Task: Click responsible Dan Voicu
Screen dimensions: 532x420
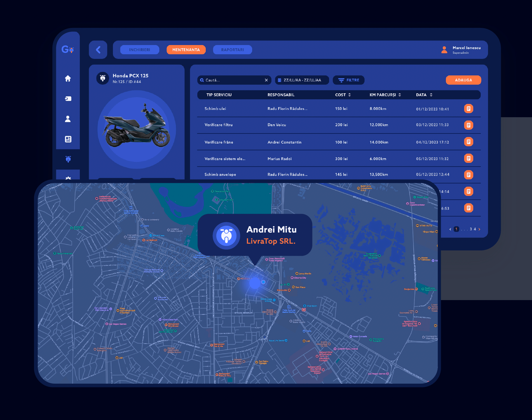Action: [277, 125]
